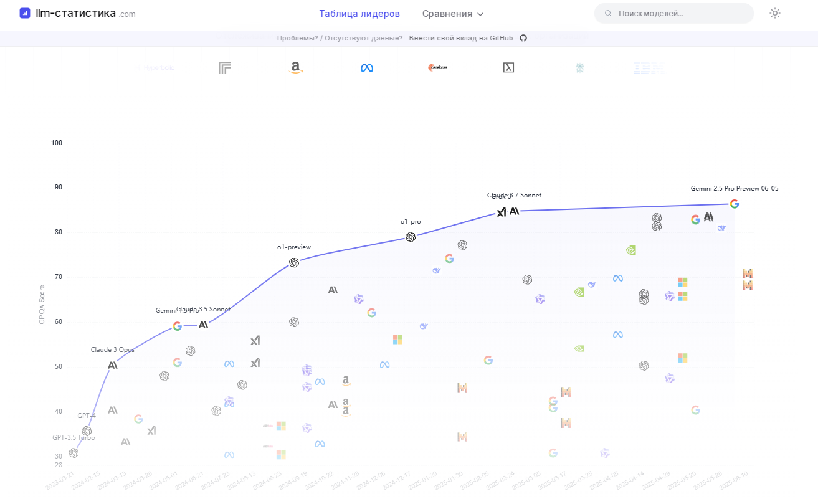
Task: Select the Claude 3.7 Sonnet Anthropic point
Action: tap(515, 211)
